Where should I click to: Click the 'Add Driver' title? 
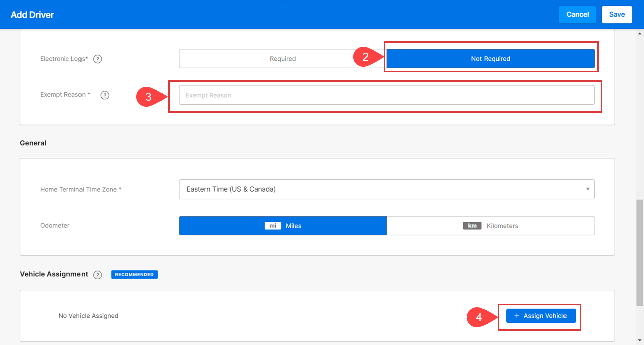click(x=32, y=15)
